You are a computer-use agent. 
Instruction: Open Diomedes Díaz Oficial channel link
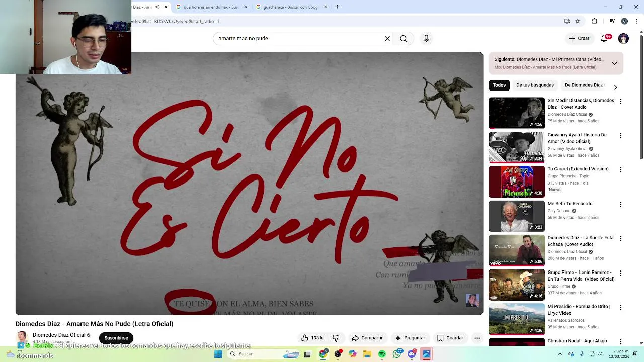59,335
